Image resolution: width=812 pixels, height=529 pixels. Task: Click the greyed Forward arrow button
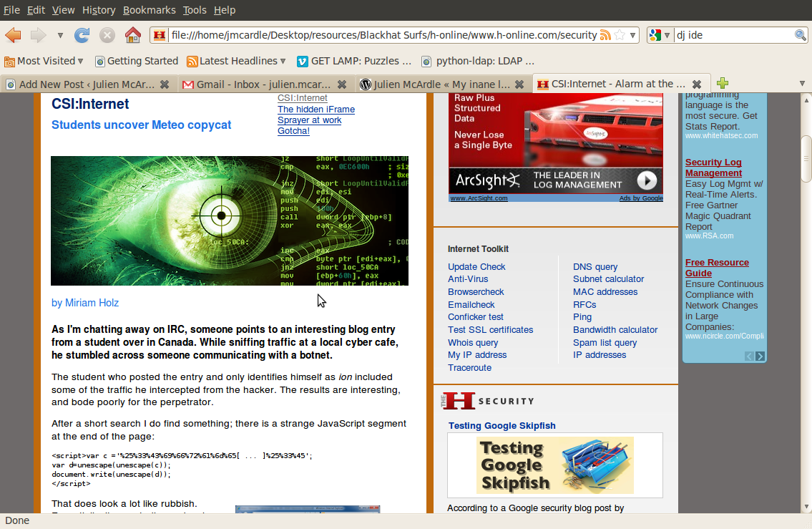pyautogui.click(x=39, y=35)
